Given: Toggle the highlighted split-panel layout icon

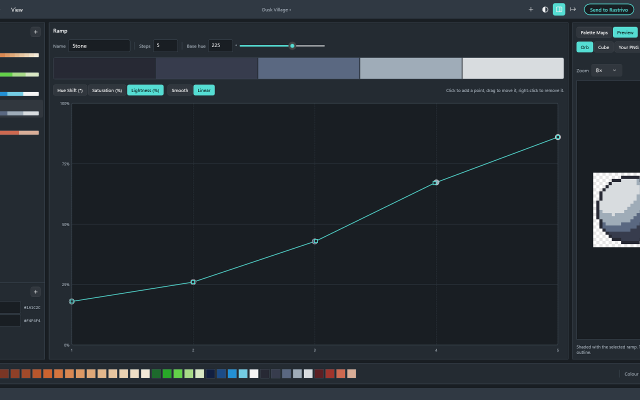Looking at the screenshot, I should (559, 9).
